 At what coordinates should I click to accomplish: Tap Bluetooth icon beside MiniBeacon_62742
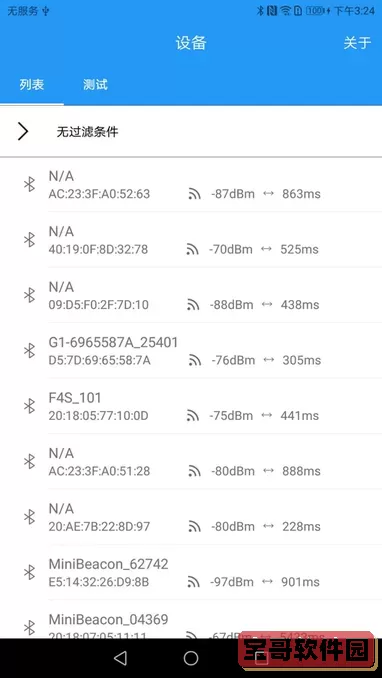click(x=29, y=572)
